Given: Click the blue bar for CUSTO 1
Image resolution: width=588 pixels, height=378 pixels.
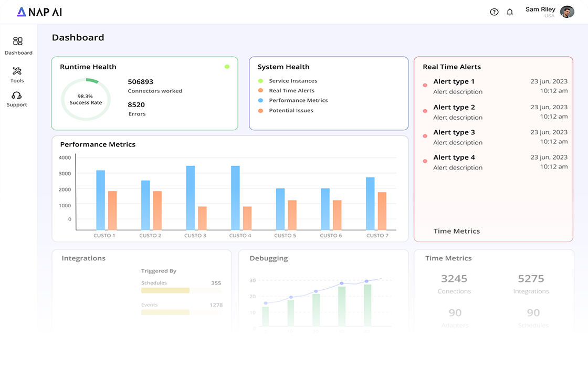Looking at the screenshot, I should [x=100, y=200].
